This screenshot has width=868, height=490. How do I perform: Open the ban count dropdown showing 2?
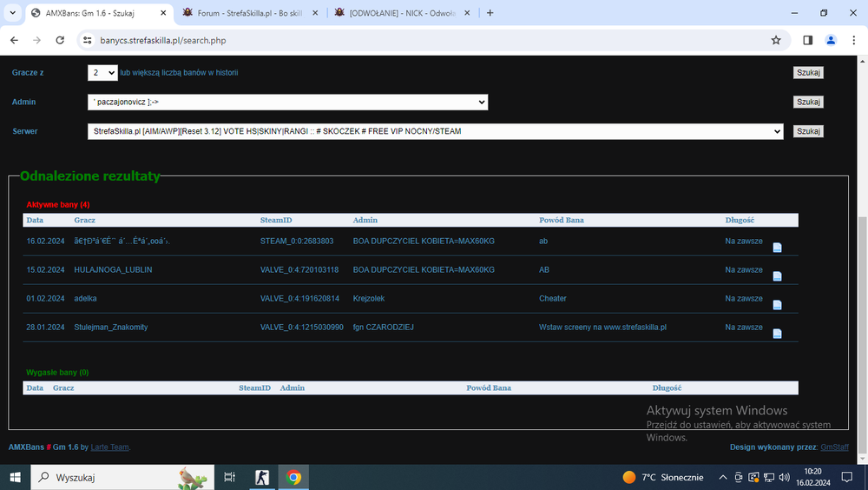click(x=102, y=73)
